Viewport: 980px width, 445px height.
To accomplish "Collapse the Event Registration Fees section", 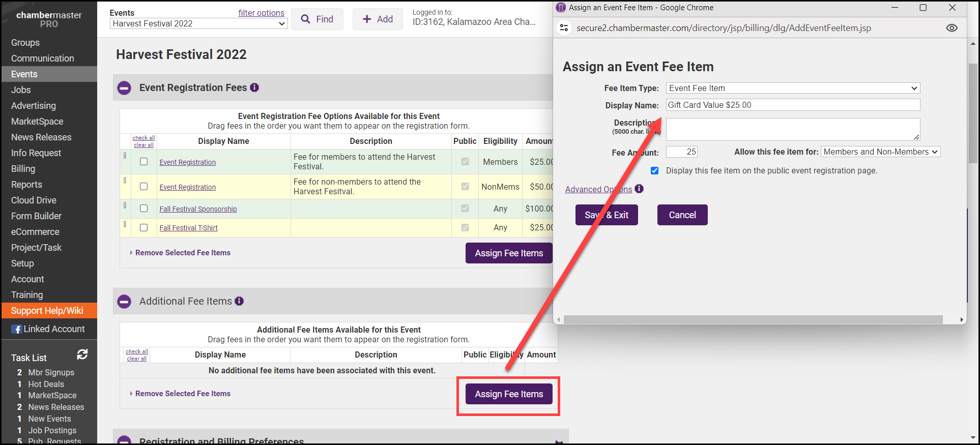I will 124,88.
